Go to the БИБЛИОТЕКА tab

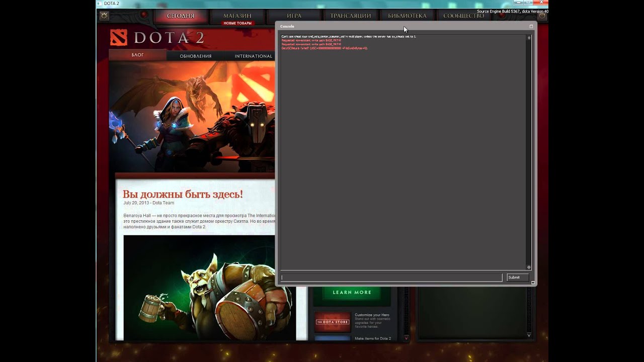pyautogui.click(x=407, y=16)
